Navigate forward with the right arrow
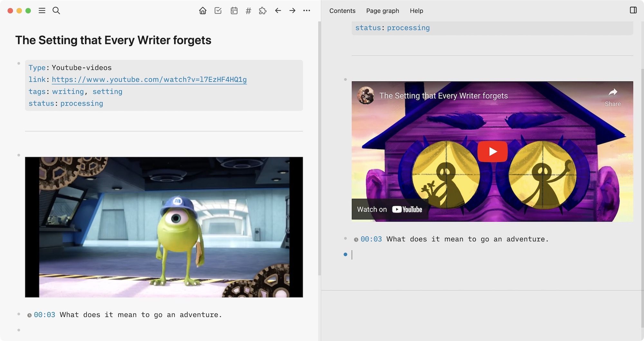Screen dimensions: 644x341 click(x=292, y=10)
